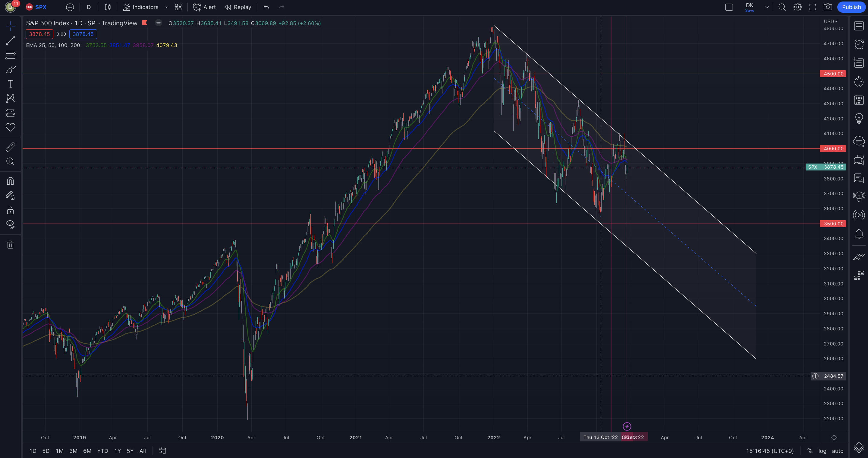Screen dimensions: 868x458
Task: Open the chart patterns tool
Action: 11,98
